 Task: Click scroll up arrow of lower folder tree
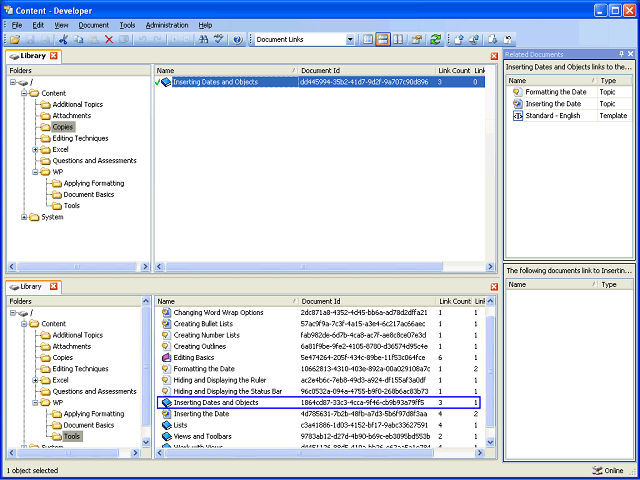tap(146, 301)
